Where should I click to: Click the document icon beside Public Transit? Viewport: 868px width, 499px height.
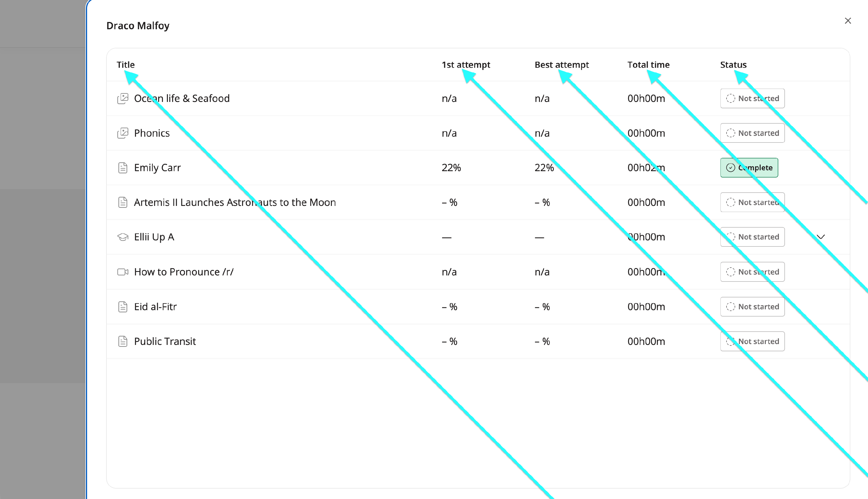pyautogui.click(x=123, y=341)
